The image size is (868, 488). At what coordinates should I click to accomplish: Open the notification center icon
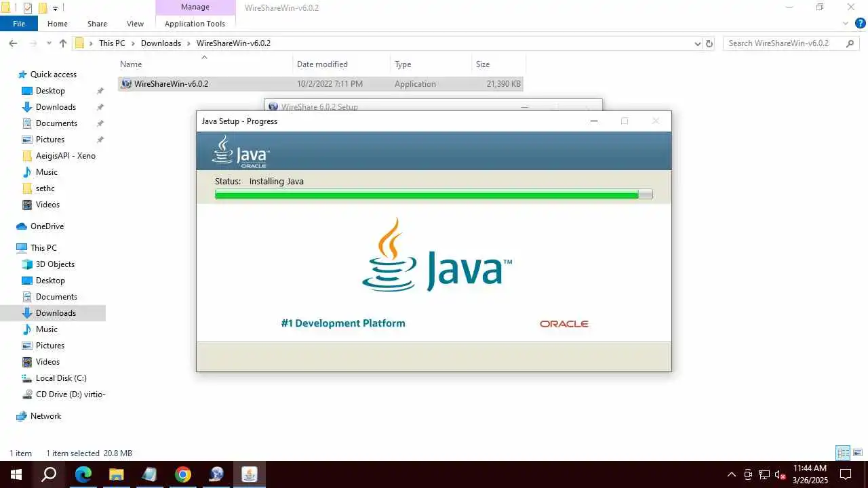pos(846,474)
